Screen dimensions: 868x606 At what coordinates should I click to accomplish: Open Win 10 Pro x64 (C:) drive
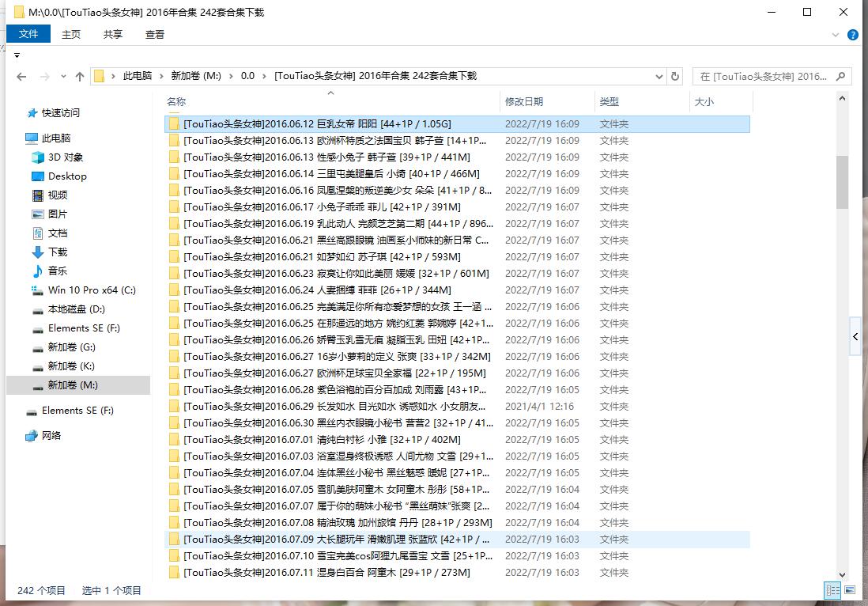pyautogui.click(x=92, y=290)
